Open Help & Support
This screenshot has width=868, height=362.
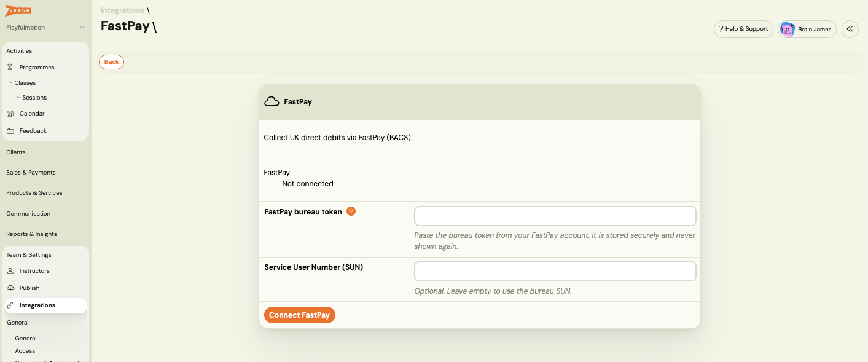[x=743, y=29]
